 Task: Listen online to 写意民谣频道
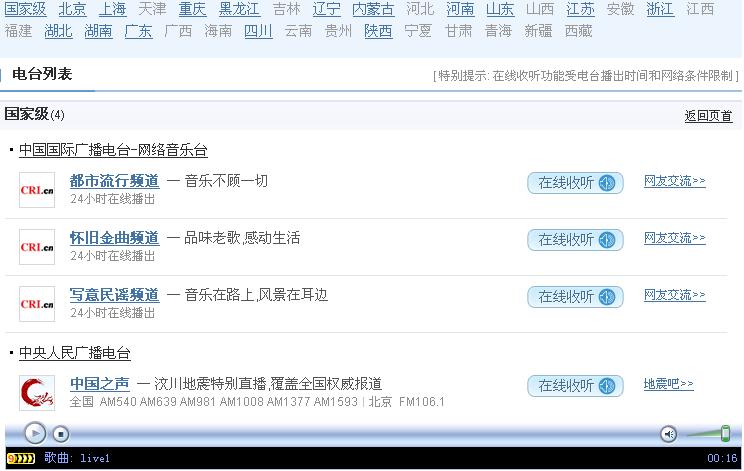(575, 297)
